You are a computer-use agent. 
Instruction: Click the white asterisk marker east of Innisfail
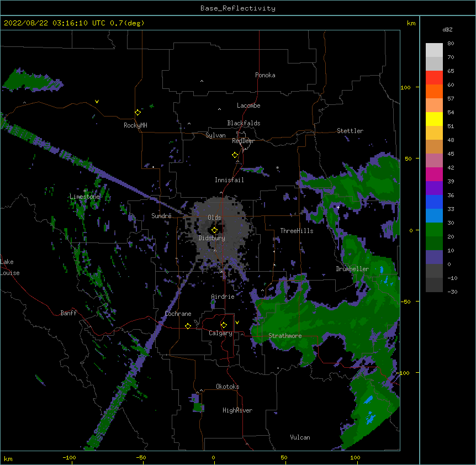point(277,168)
